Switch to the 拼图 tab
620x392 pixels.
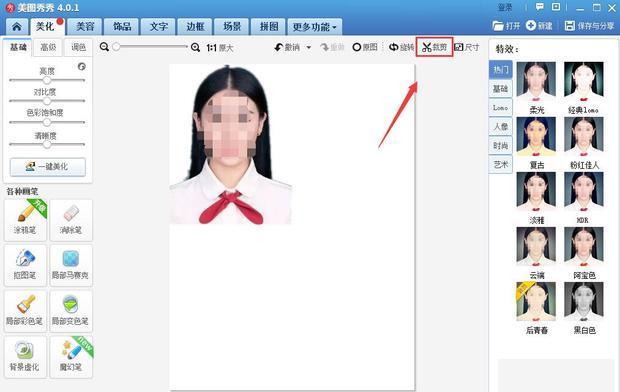pyautogui.click(x=268, y=27)
